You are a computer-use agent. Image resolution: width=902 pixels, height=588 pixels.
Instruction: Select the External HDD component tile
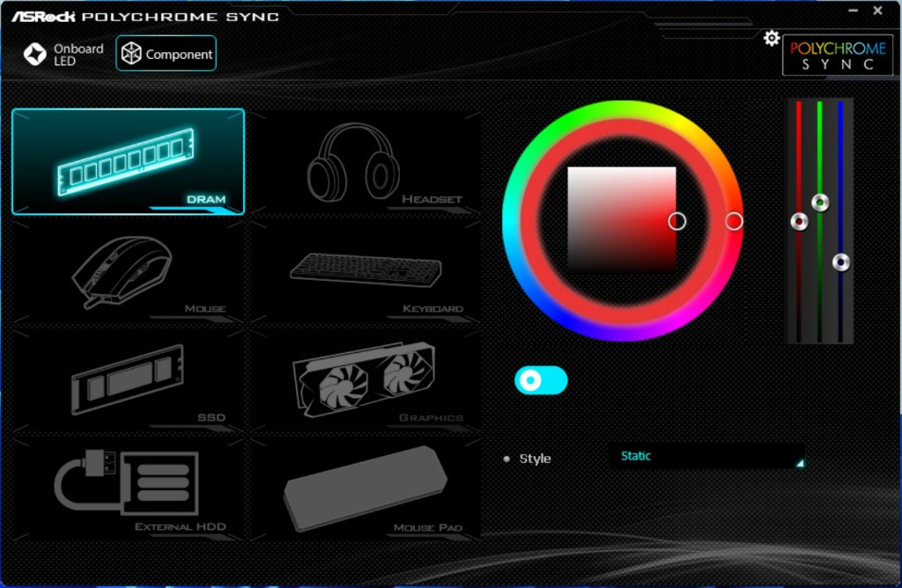click(x=128, y=489)
